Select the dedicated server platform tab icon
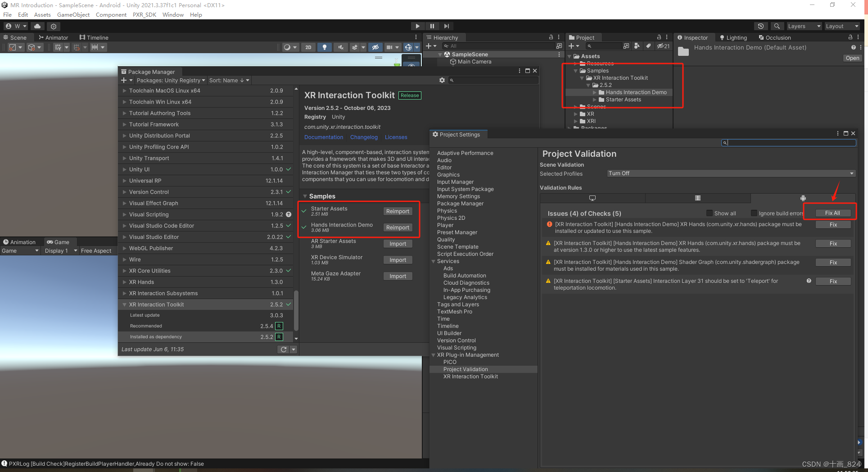Screen dimensions: 868x472 (698, 198)
